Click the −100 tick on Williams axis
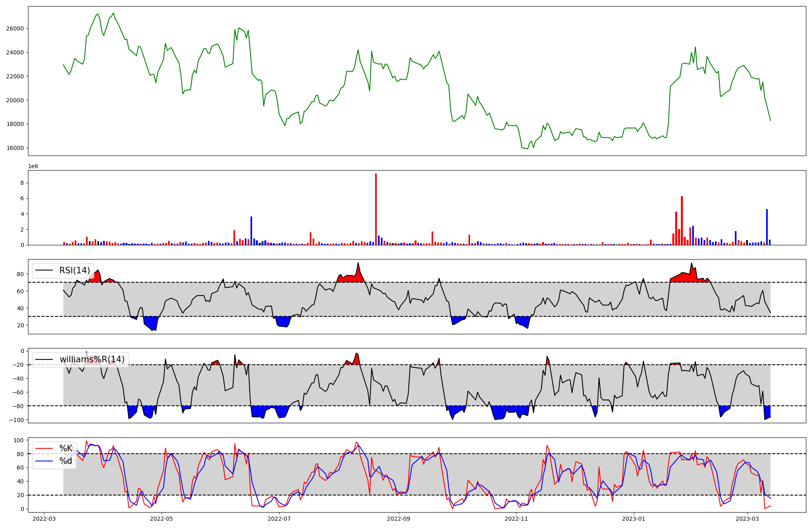This screenshot has height=528, width=812. coord(17,420)
